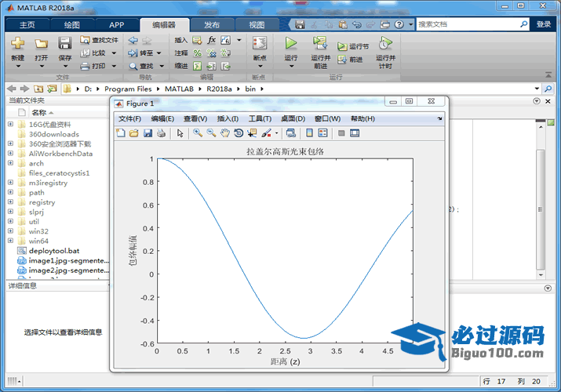Expand the registry folder node
561x392 pixels.
point(10,202)
